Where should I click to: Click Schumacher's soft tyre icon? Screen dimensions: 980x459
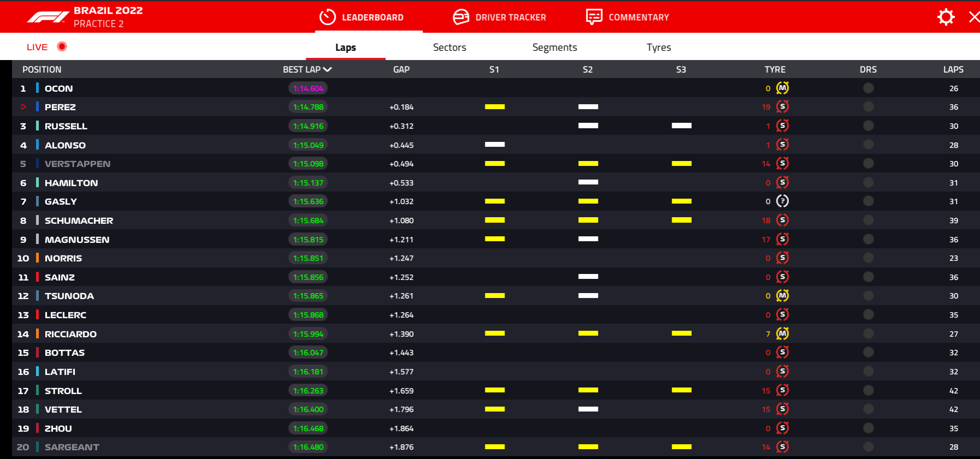click(782, 220)
